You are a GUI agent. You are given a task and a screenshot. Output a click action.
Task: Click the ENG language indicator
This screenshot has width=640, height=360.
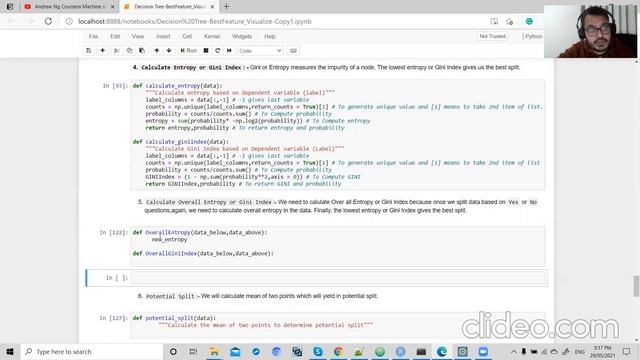[580, 351]
